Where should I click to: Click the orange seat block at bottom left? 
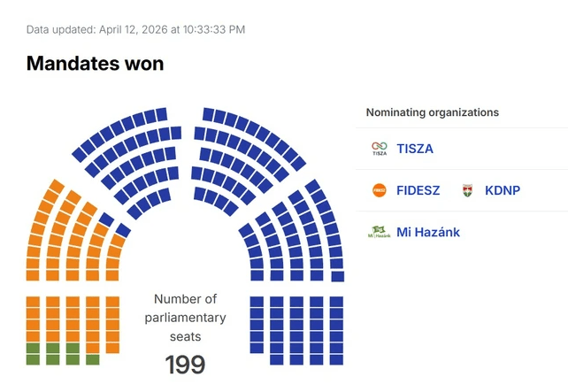pyautogui.click(x=73, y=319)
